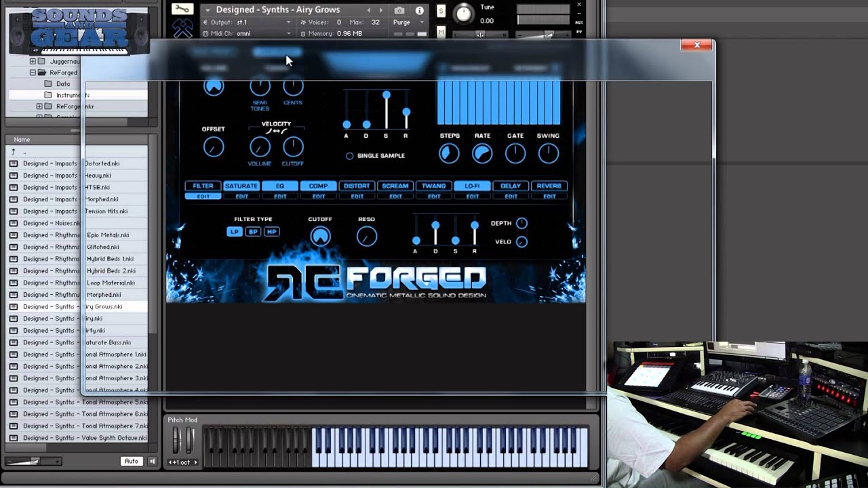Toggle the COMP effect button
Viewport: 868px width, 488px height.
tap(318, 186)
